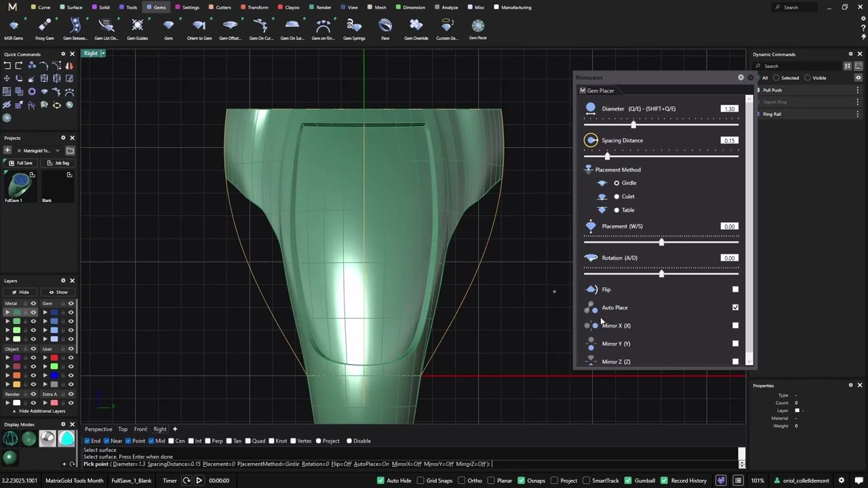Open the Layers panel settings gear
The height and width of the screenshot is (488, 868).
[63, 281]
